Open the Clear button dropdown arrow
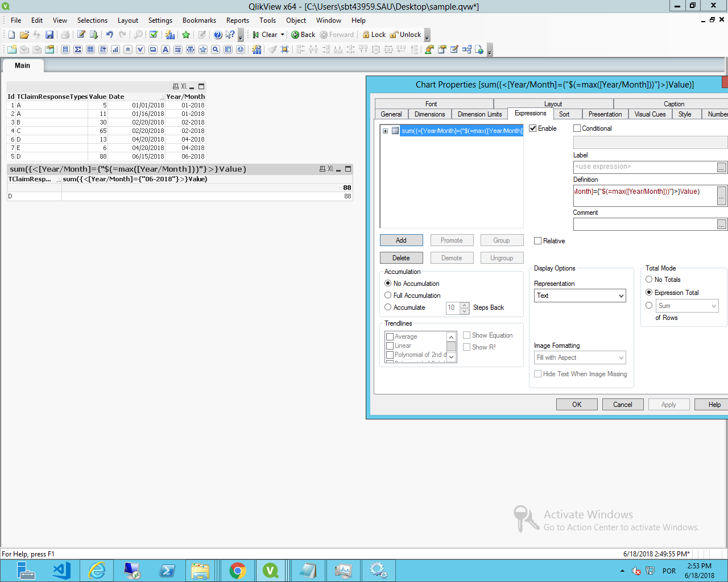 pos(283,35)
